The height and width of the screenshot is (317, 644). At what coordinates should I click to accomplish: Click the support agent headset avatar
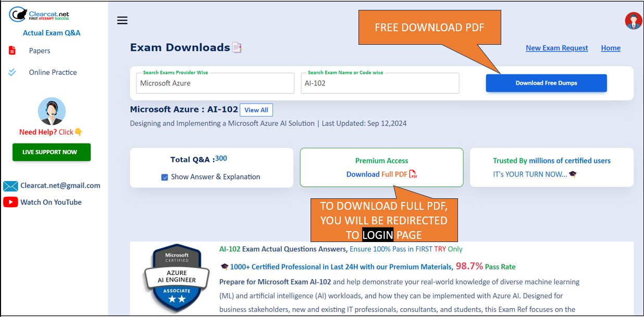point(52,111)
